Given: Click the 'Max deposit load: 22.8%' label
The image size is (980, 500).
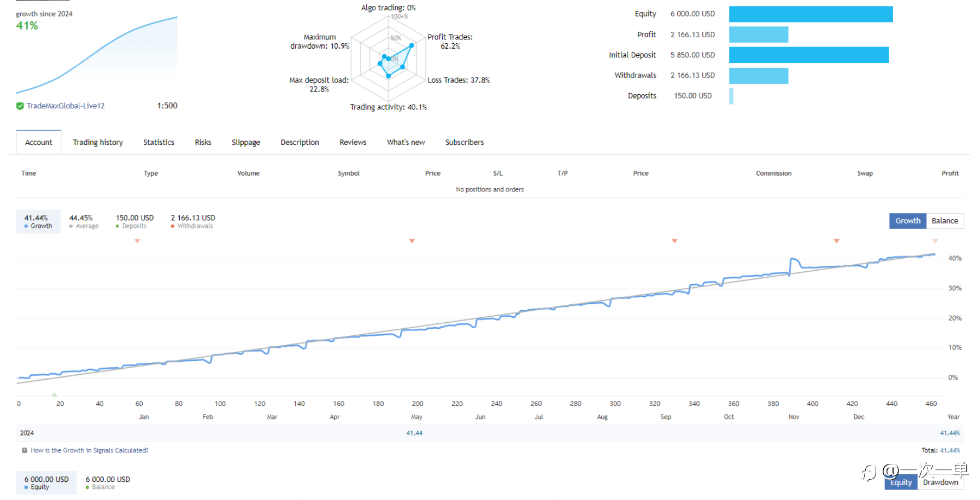Looking at the screenshot, I should pyautogui.click(x=319, y=85).
